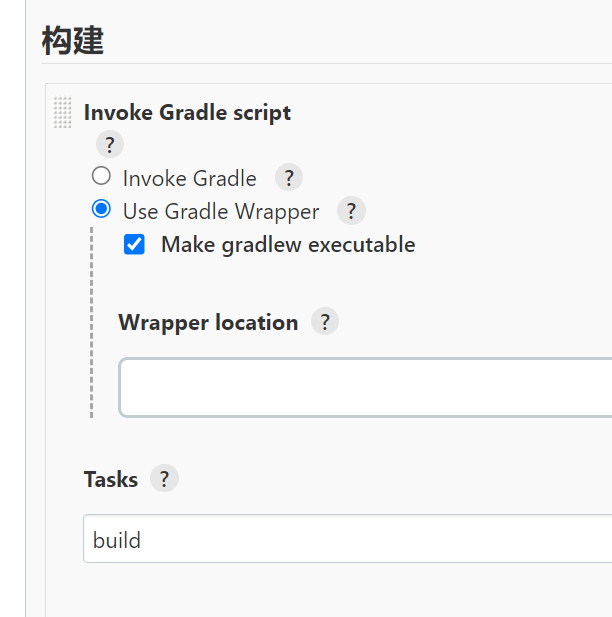
Task: Click the Use Gradle Wrapper label text
Action: coord(221,212)
